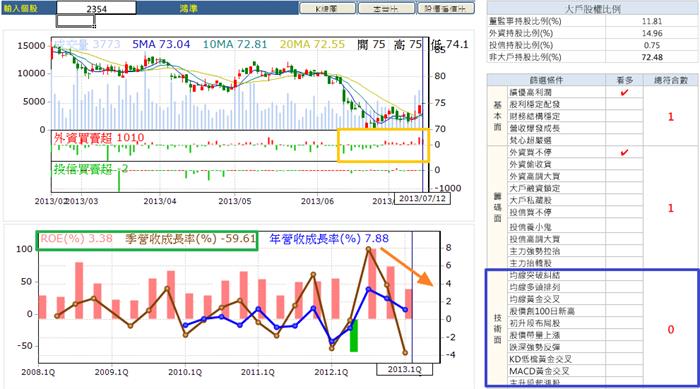Click the 技術面 category cell
700x389 pixels.
(497, 329)
